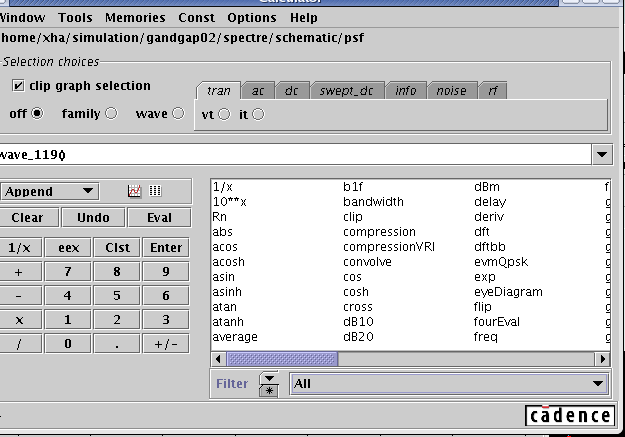Select the family radio button
This screenshot has height=437, width=625.
point(111,114)
